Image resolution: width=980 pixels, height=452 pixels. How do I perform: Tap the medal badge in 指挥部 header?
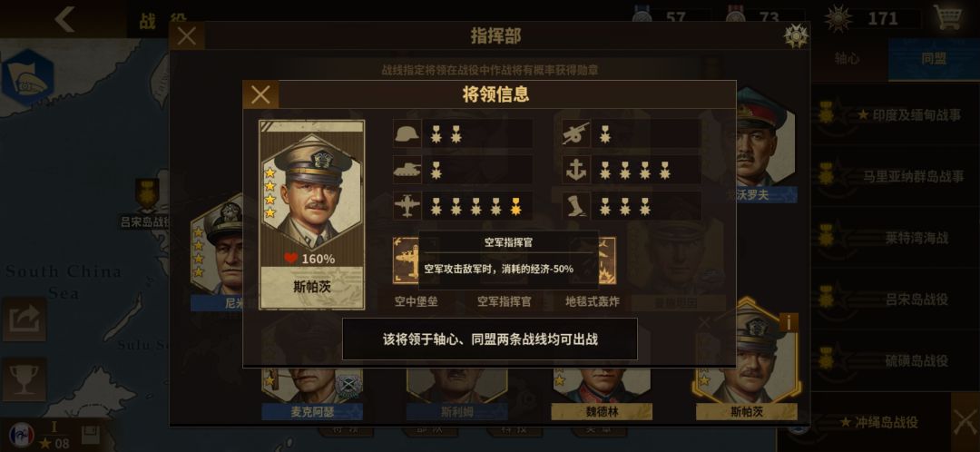796,36
